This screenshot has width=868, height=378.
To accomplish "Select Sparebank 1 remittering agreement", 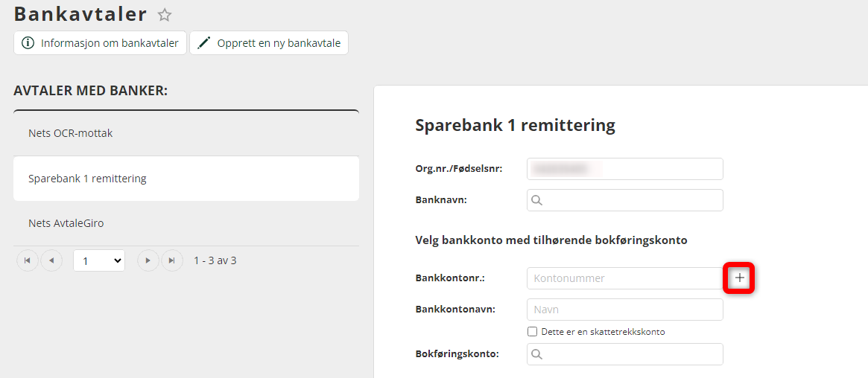I will (186, 179).
